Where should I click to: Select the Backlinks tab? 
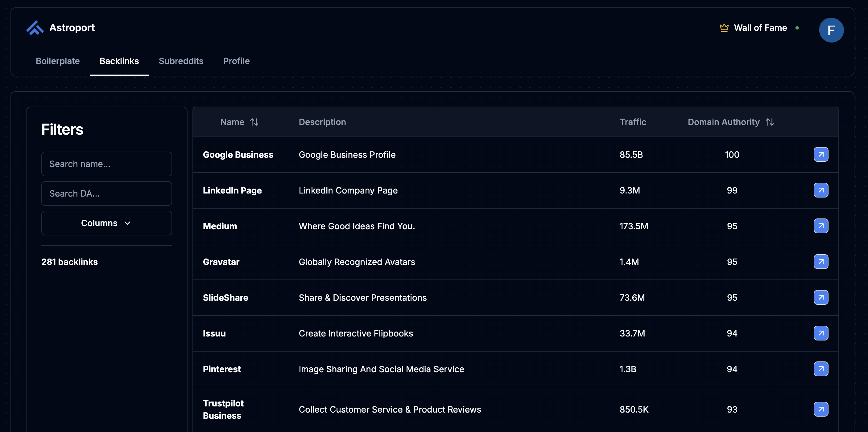click(x=119, y=61)
